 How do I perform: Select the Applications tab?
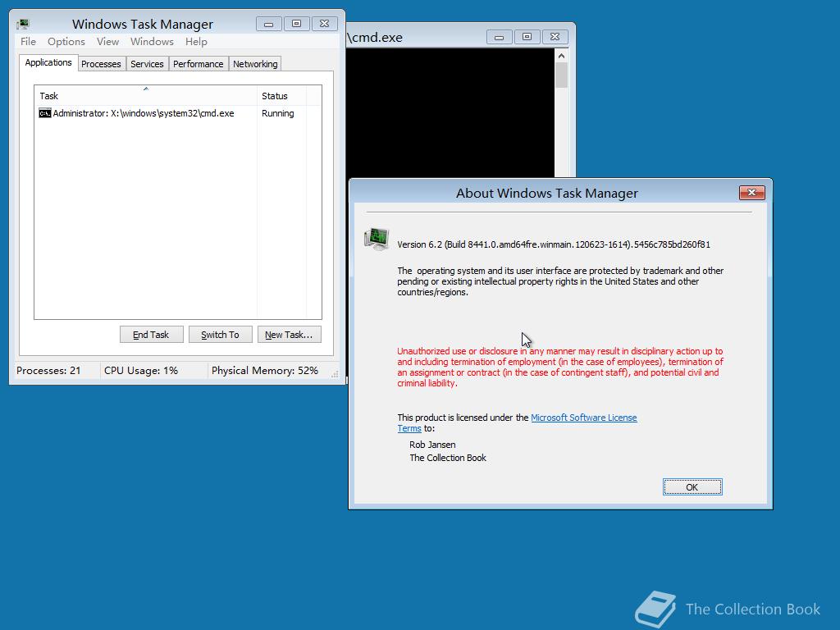pos(48,62)
